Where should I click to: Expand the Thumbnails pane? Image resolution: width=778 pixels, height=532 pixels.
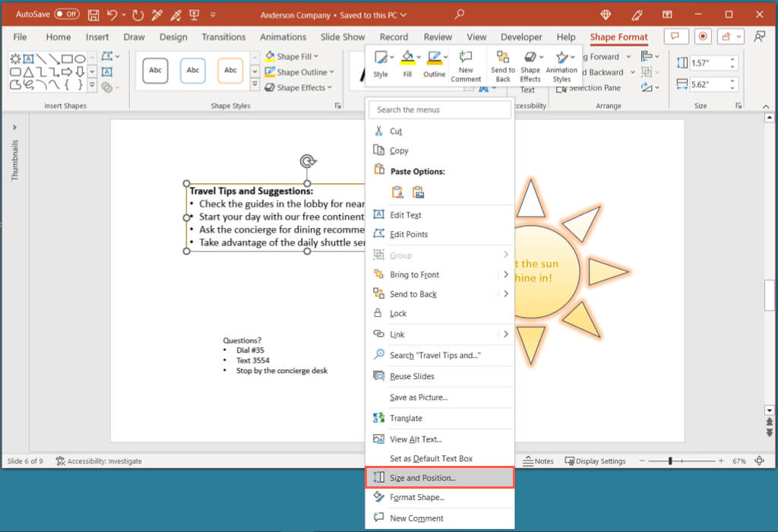point(14,128)
